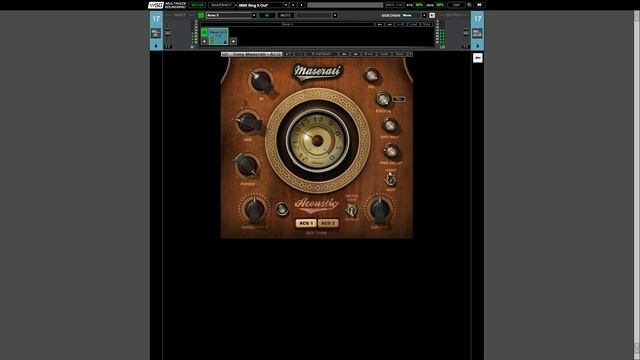
Task: Click plugin header help question mark
Action: tap(409, 54)
